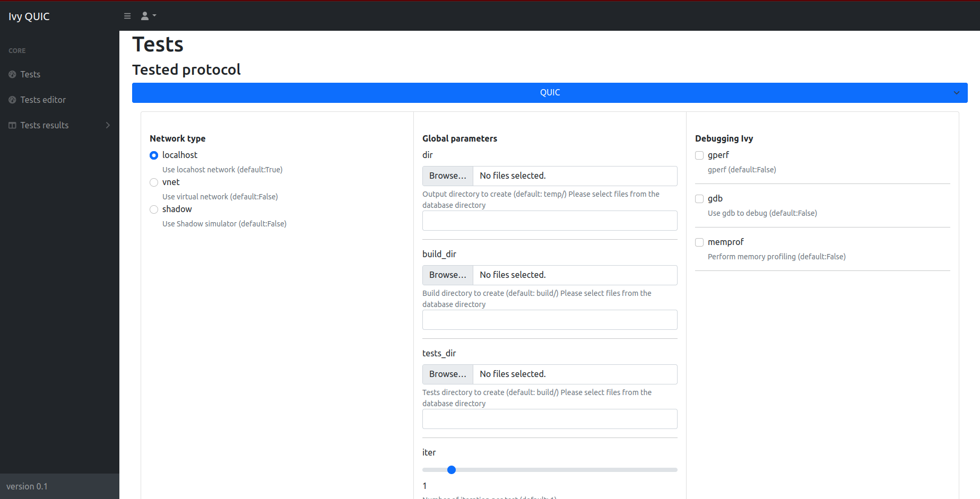Select the localhost network radio button
This screenshot has width=980, height=499.
coord(154,155)
